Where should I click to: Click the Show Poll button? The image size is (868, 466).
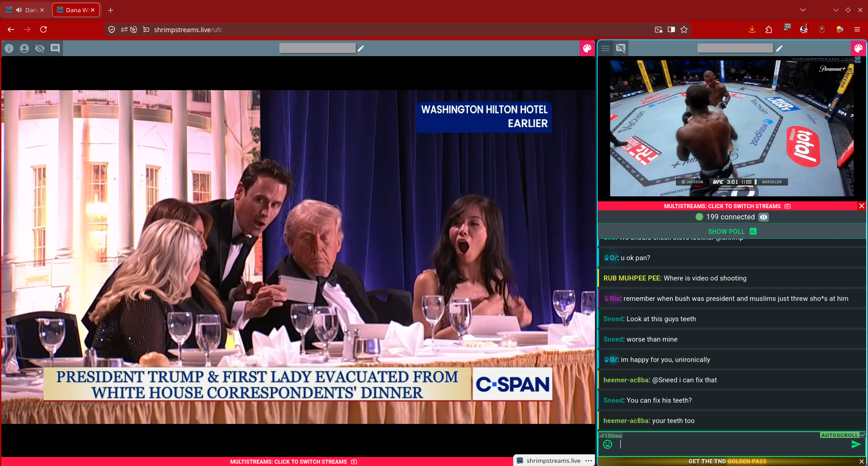click(732, 231)
